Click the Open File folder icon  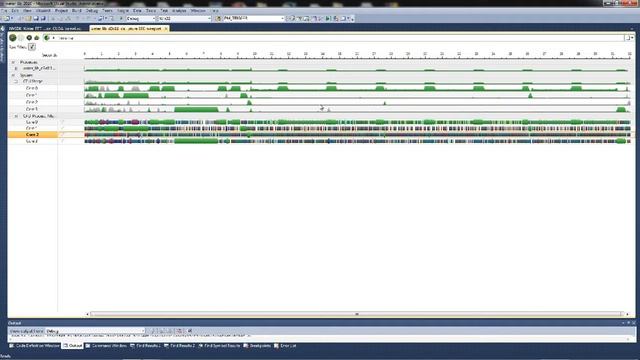pyautogui.click(x=28, y=18)
